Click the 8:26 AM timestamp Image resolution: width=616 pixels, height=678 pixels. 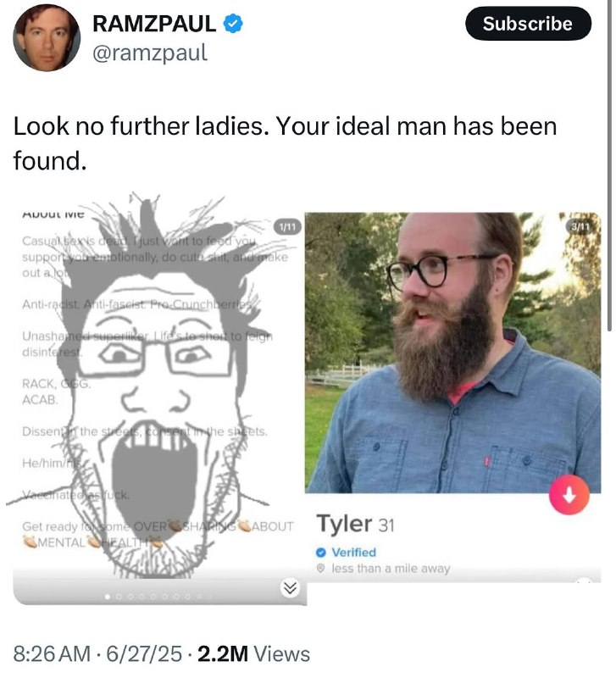[52, 653]
